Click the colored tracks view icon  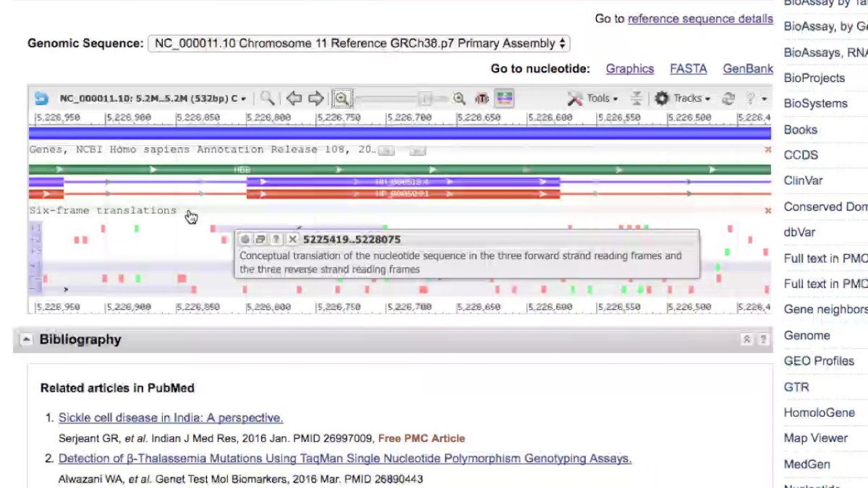tap(505, 98)
